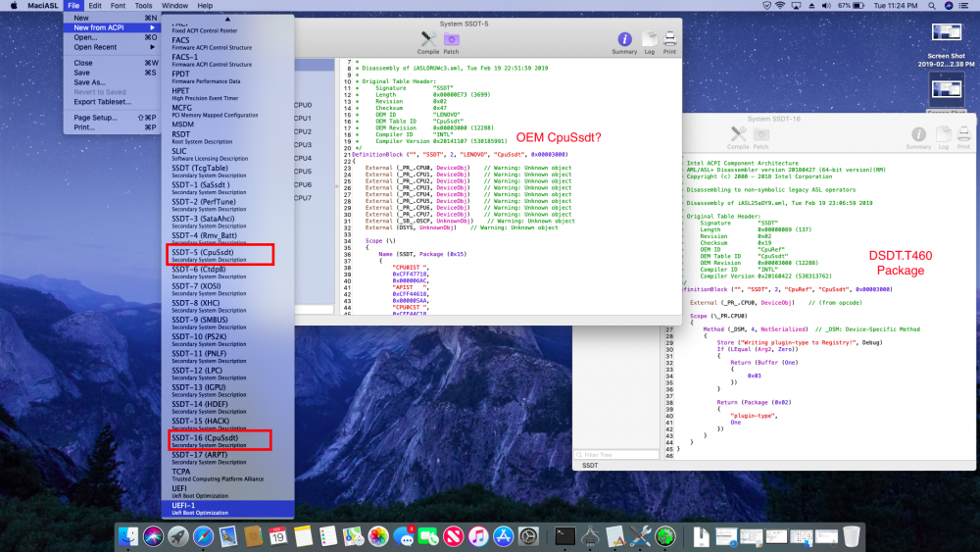This screenshot has height=552, width=980.
Task: Open Log in the System SSDT-5 window
Action: click(x=650, y=42)
